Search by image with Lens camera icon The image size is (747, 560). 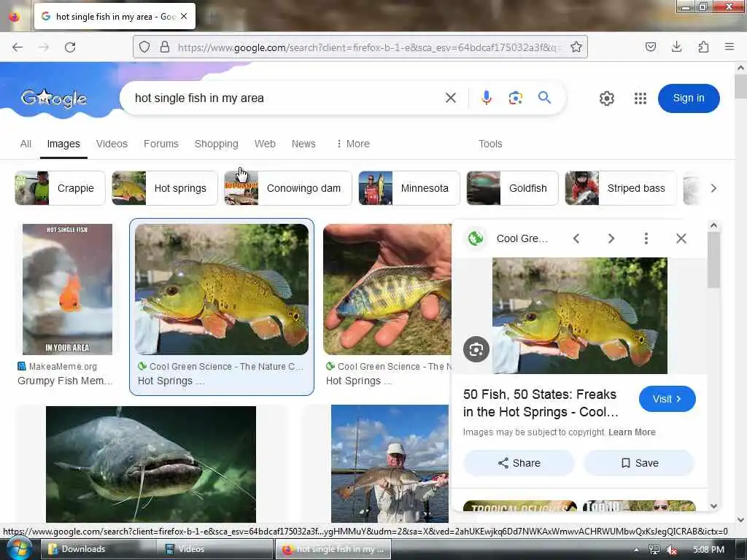pos(516,98)
